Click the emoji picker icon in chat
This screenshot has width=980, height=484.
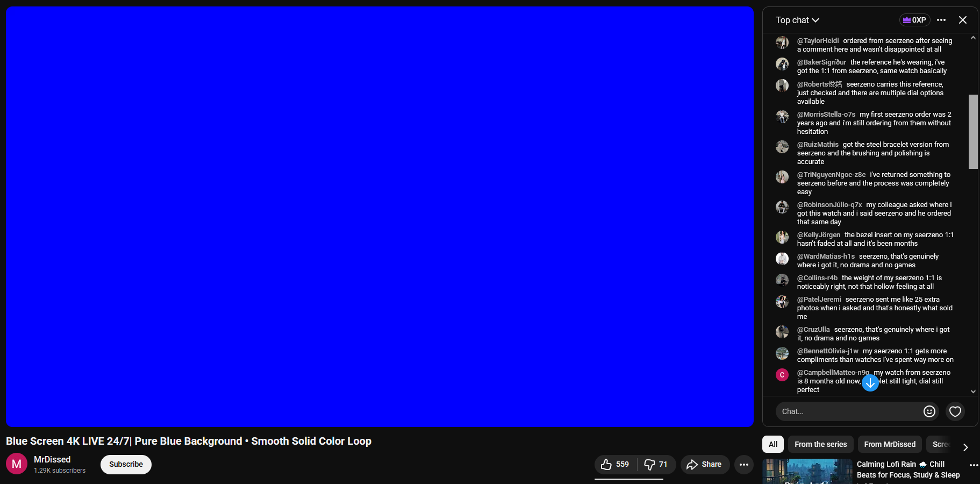(x=929, y=411)
